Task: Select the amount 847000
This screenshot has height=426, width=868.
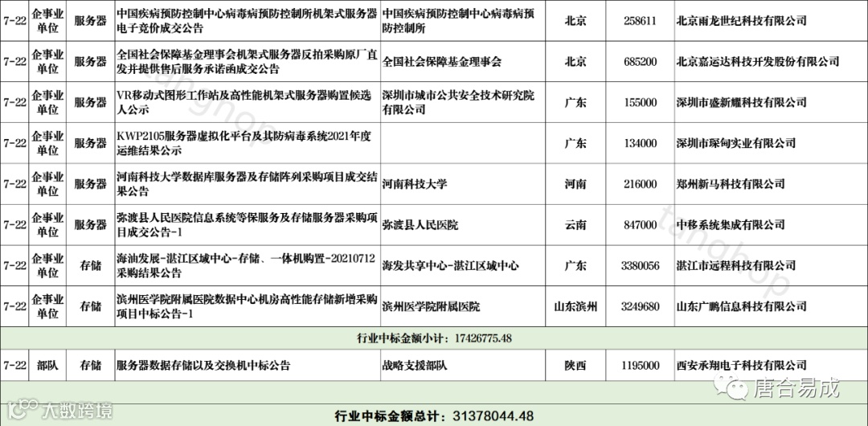Action: (640, 225)
